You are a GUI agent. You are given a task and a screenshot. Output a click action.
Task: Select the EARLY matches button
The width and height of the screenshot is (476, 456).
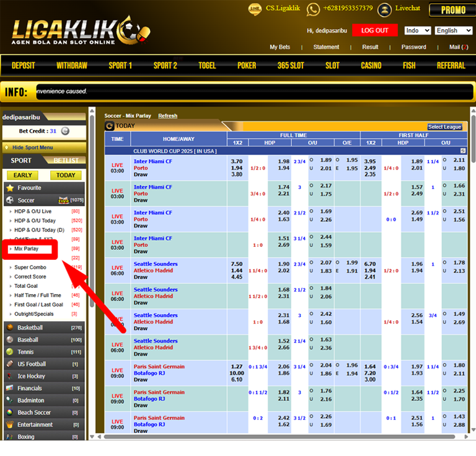tap(22, 175)
